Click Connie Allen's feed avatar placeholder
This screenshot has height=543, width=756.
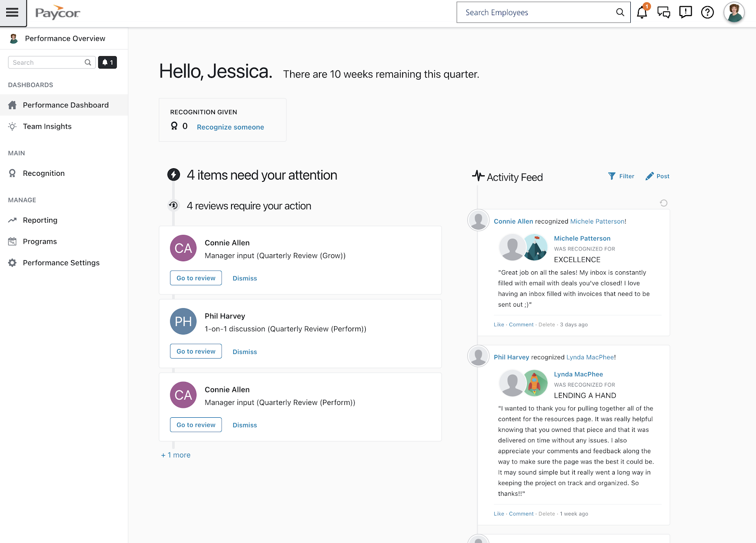[x=478, y=220]
